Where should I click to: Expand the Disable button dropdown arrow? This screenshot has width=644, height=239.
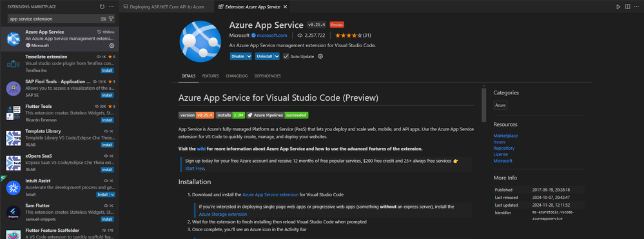(249, 56)
